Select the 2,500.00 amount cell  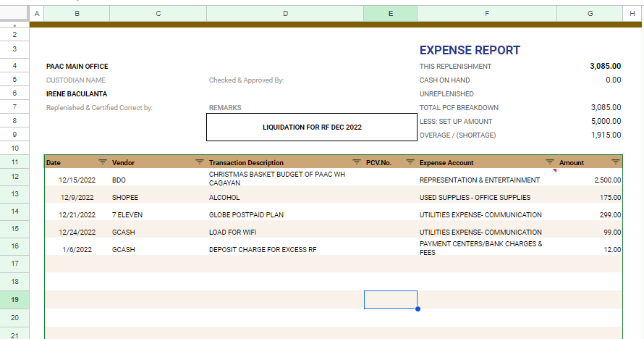(590, 180)
